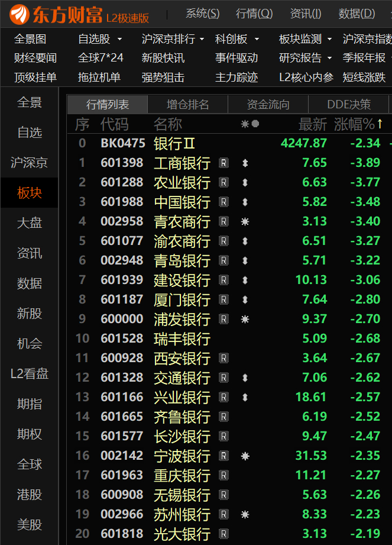Click the R badge next to 建设银行

point(223,280)
